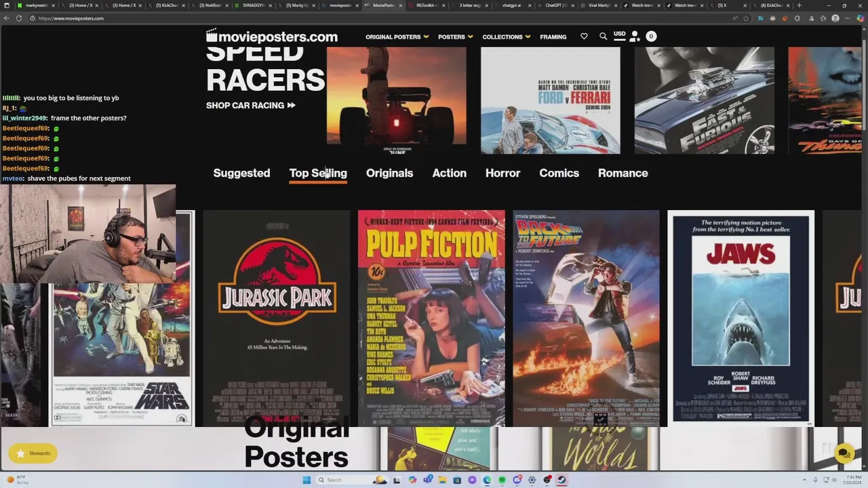Expand the Original Posters menu
The height and width of the screenshot is (488, 868).
click(x=397, y=37)
